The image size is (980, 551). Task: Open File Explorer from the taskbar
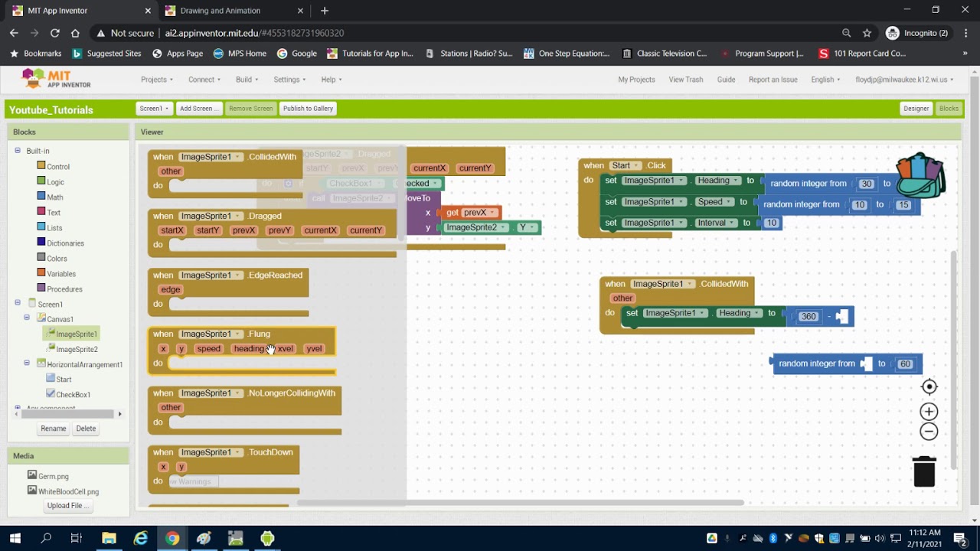tap(108, 538)
